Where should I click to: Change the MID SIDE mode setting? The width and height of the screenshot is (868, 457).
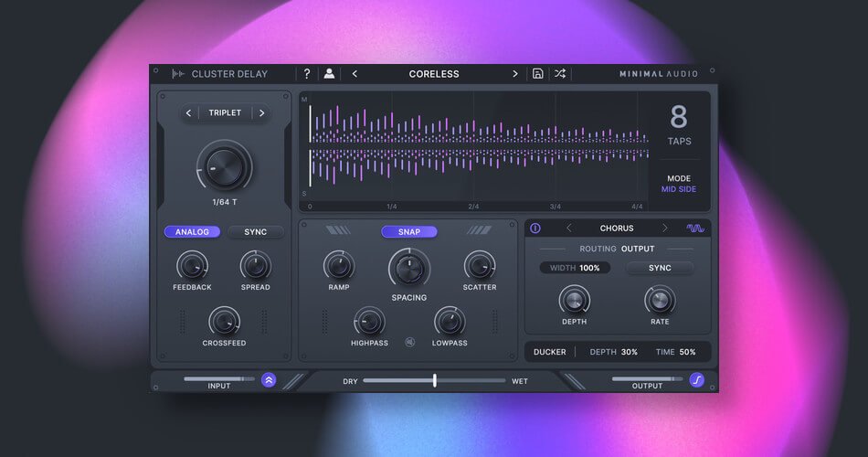point(679,189)
